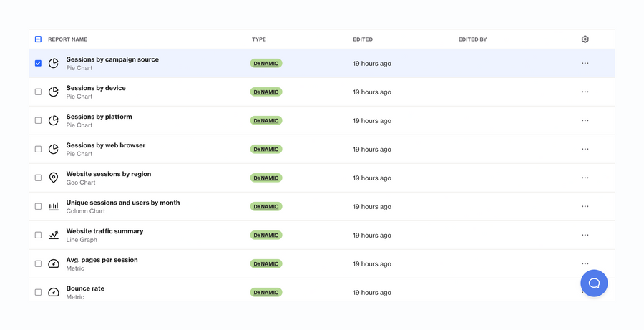The height and width of the screenshot is (330, 644).
Task: Click Dynamic badge for Sessions by device
Action: coord(266,92)
